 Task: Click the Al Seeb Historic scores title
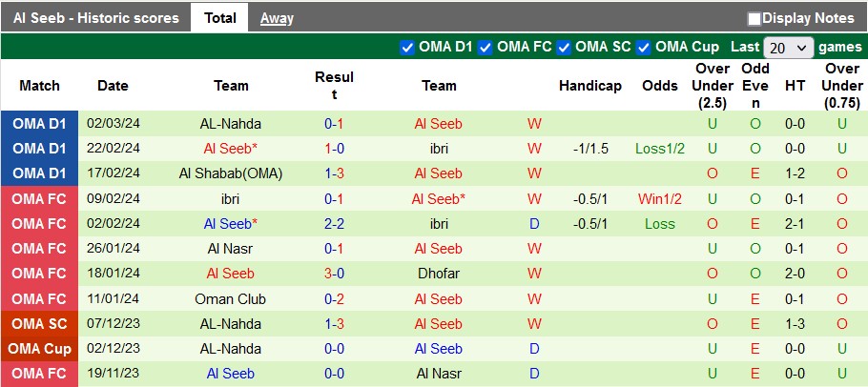coord(95,18)
